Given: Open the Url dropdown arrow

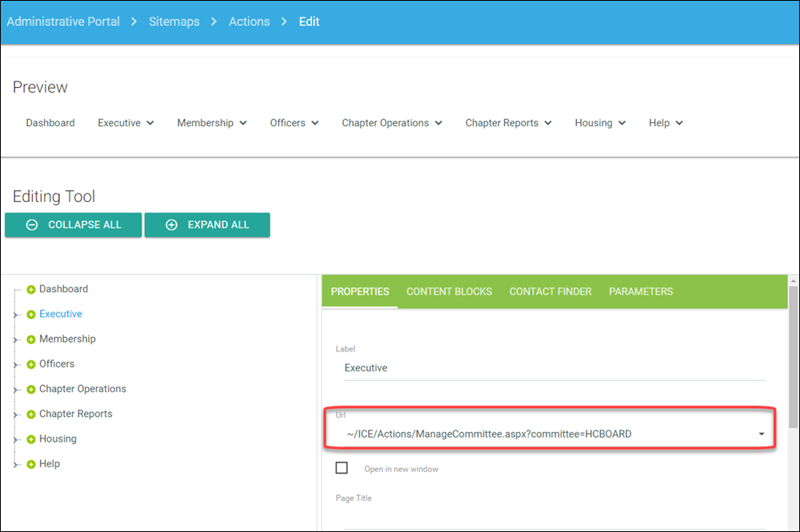Looking at the screenshot, I should (762, 435).
